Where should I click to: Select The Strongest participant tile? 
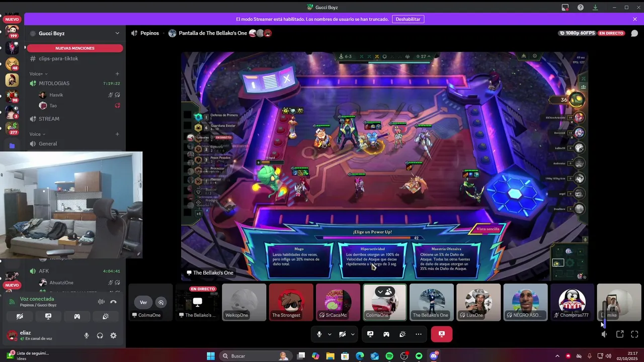tap(291, 302)
